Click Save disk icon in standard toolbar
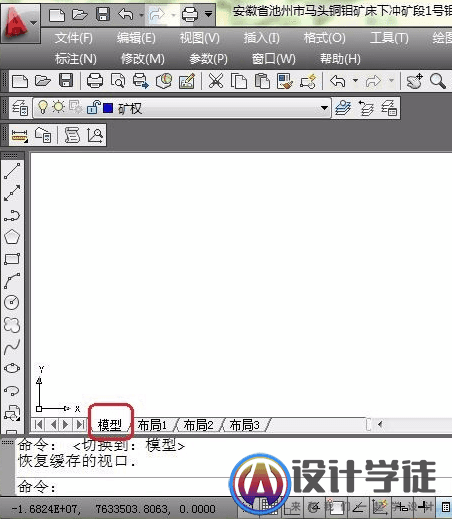The height and width of the screenshot is (519, 452). 66,81
